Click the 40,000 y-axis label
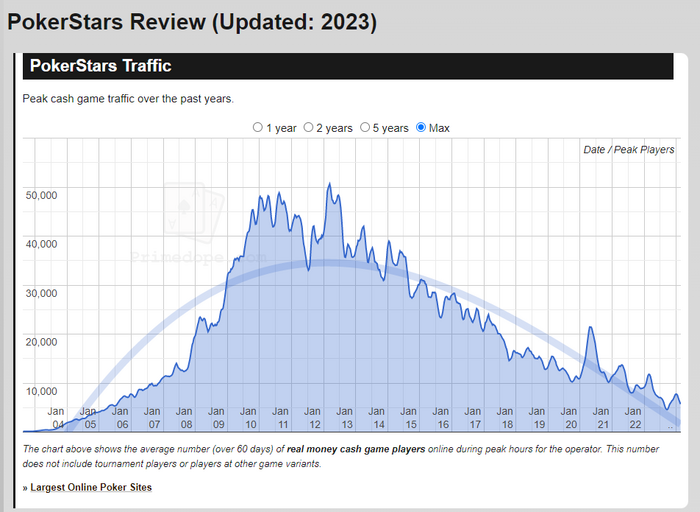 pos(42,244)
